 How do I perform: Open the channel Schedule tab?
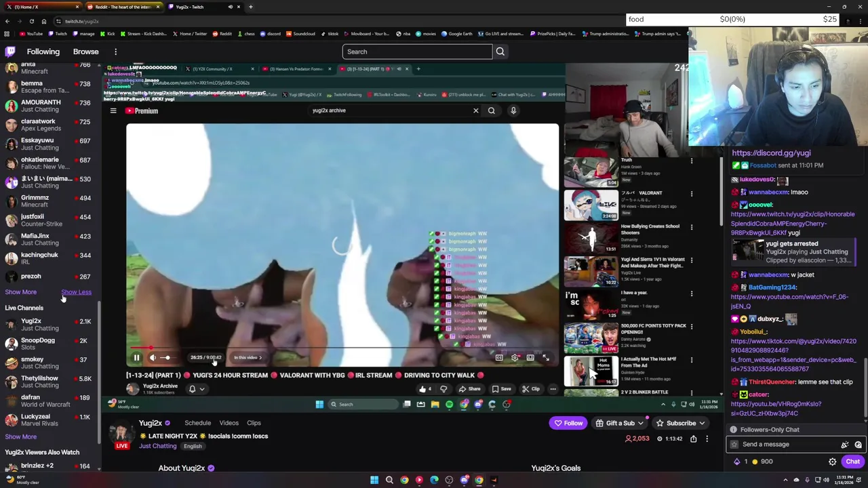pyautogui.click(x=197, y=423)
